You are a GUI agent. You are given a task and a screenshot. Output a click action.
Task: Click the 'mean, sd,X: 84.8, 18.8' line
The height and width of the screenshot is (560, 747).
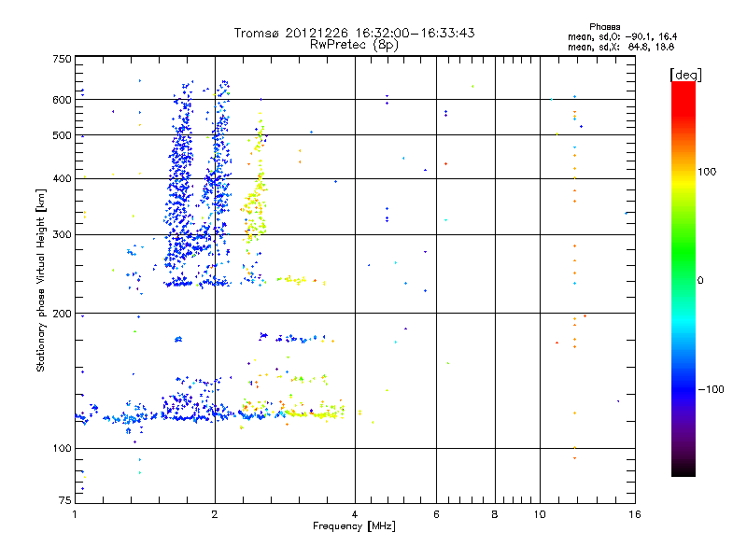[621, 47]
